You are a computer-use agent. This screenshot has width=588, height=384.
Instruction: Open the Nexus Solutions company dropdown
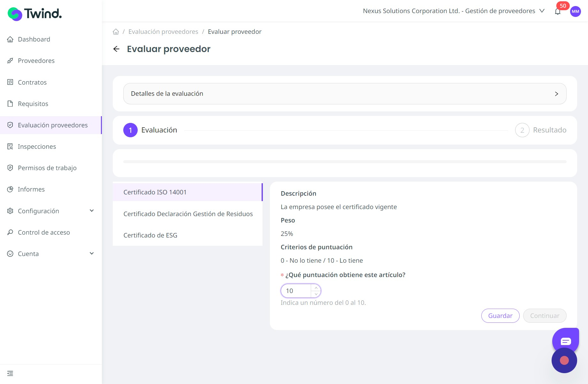click(x=454, y=11)
